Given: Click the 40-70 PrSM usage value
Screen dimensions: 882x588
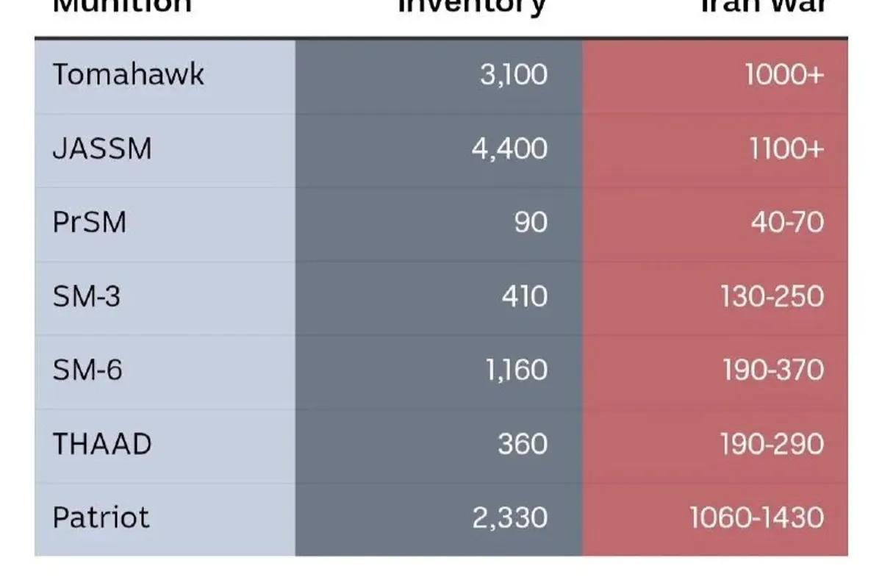Looking at the screenshot, I should point(787,223).
